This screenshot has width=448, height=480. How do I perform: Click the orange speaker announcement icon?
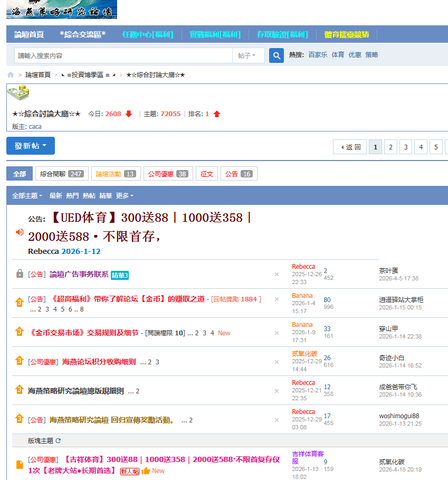20,232
